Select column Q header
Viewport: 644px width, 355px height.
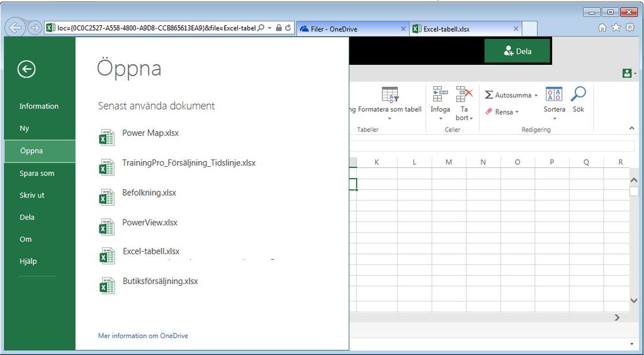pos(586,162)
